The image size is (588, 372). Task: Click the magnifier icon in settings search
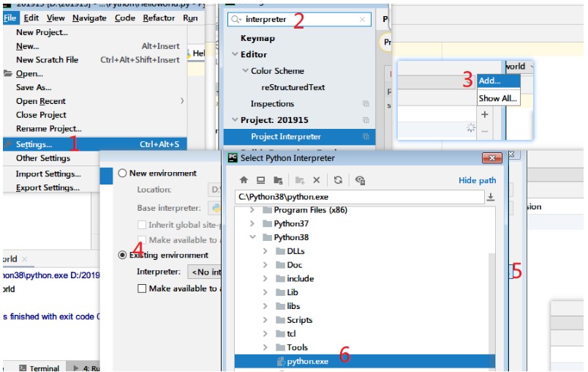pyautogui.click(x=235, y=20)
